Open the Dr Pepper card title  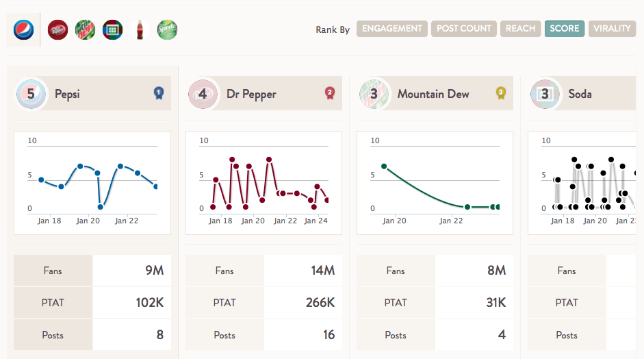(x=251, y=94)
